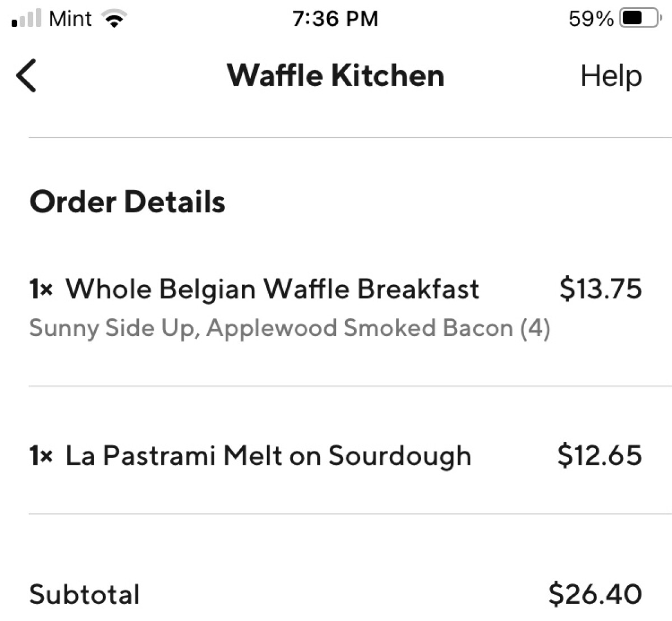
Task: Tap the 59% battery percentage
Action: click(x=591, y=19)
